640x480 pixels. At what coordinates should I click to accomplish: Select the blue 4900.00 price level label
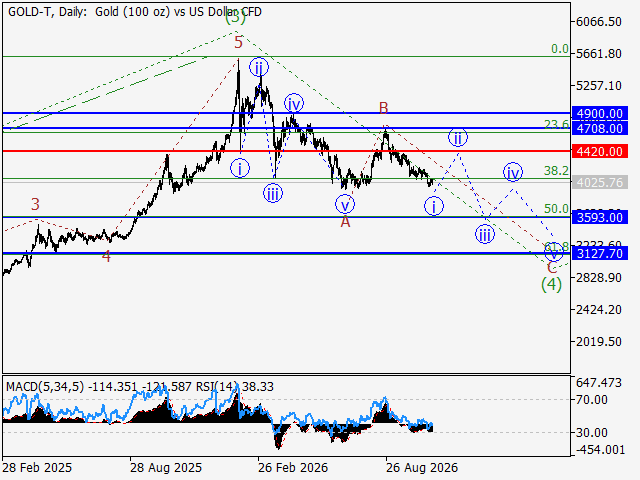tap(600, 113)
